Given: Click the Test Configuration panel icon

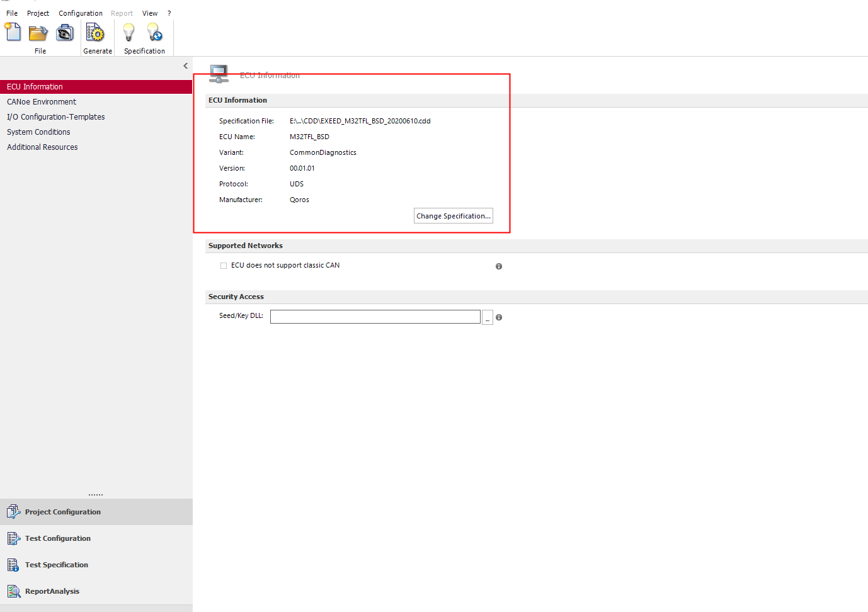Looking at the screenshot, I should 13,538.
